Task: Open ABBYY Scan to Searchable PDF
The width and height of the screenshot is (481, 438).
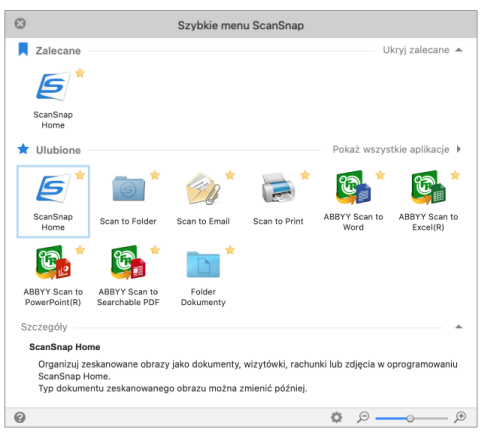Action: [x=128, y=262]
